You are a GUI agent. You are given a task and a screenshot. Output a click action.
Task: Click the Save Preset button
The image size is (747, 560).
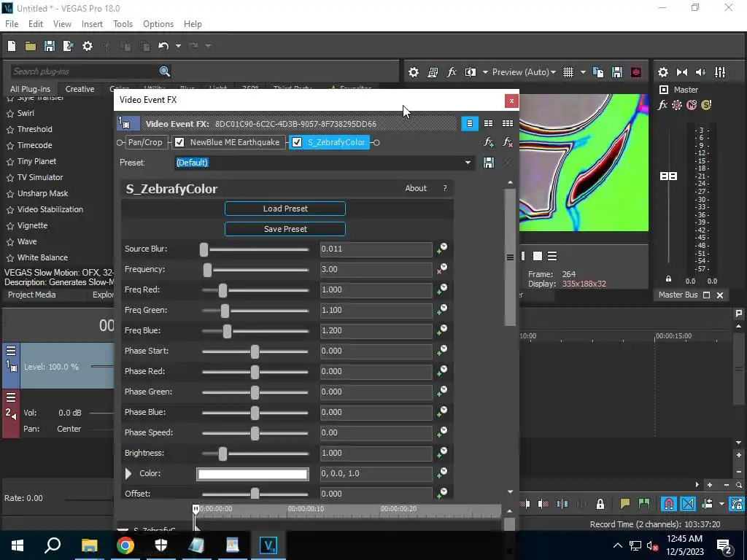[285, 229]
